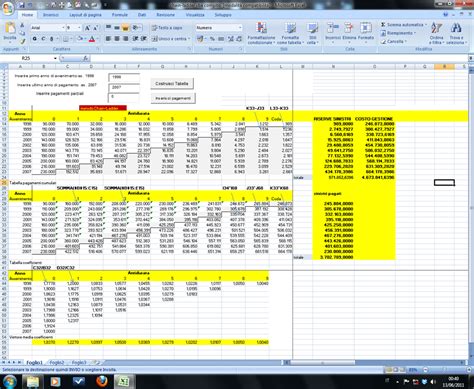Switch to the Dati tab
Viewport: 474px width, 389px height.
coord(142,15)
